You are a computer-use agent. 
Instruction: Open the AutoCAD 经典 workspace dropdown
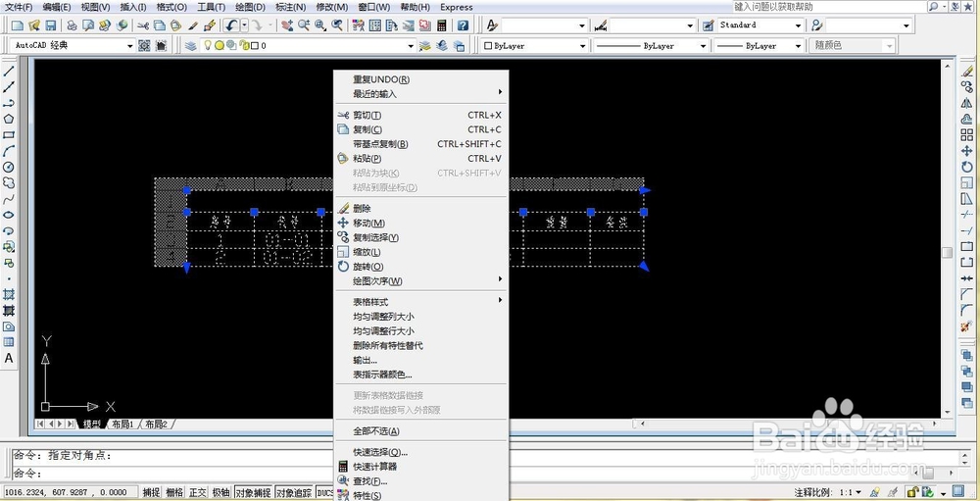[x=73, y=46]
